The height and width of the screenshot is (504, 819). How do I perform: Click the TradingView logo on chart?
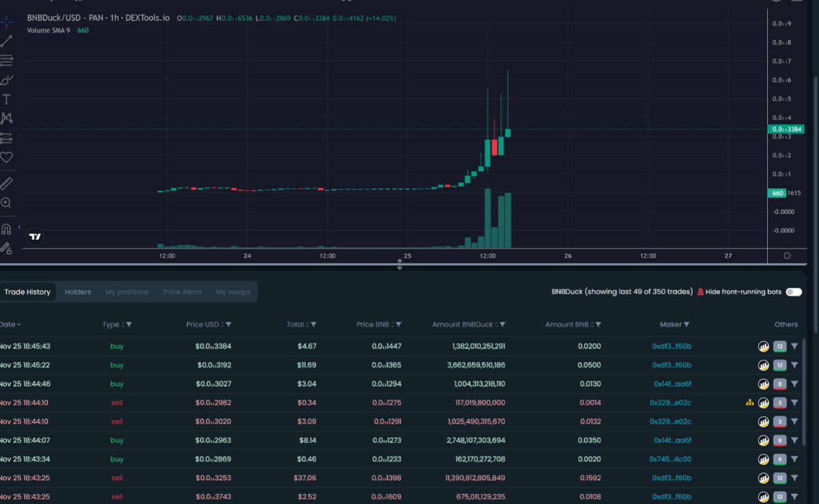35,237
